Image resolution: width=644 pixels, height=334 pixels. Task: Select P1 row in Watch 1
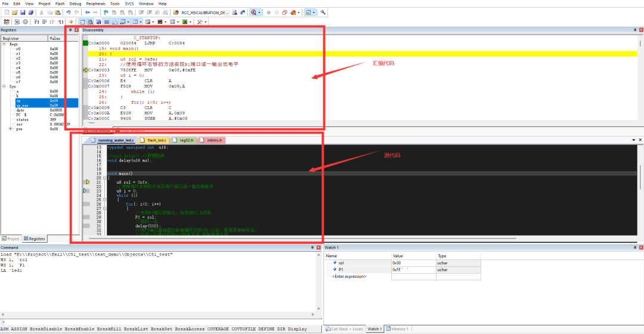pos(402,270)
